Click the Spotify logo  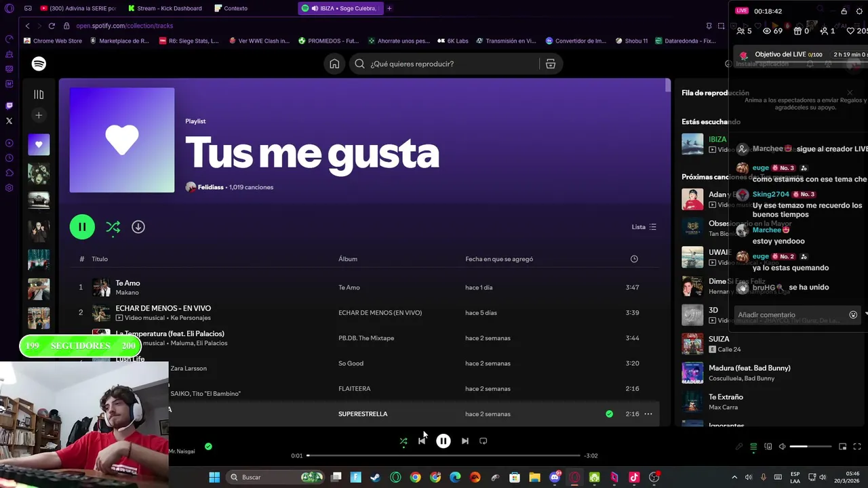(x=39, y=64)
